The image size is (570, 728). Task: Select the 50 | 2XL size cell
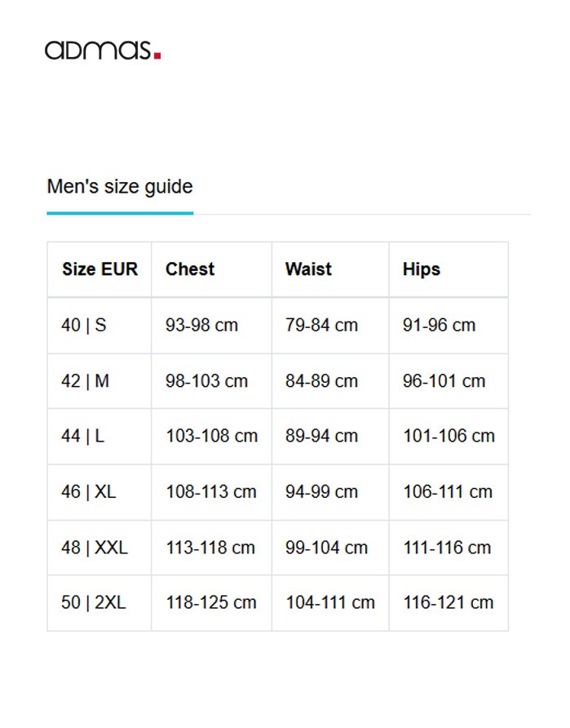coord(93,602)
